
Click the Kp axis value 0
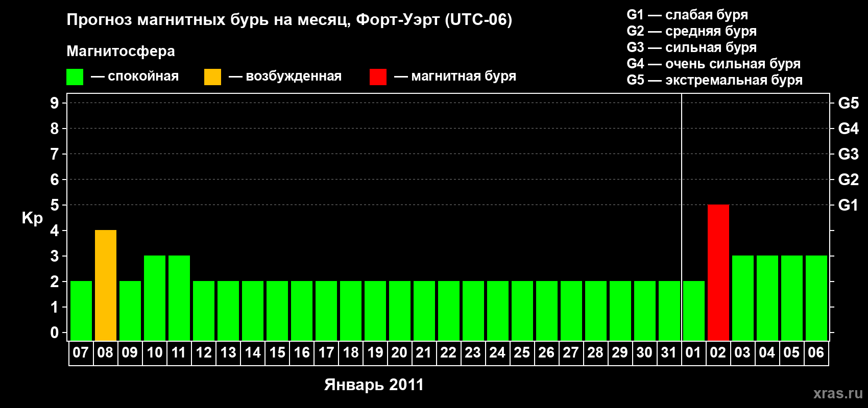point(55,333)
